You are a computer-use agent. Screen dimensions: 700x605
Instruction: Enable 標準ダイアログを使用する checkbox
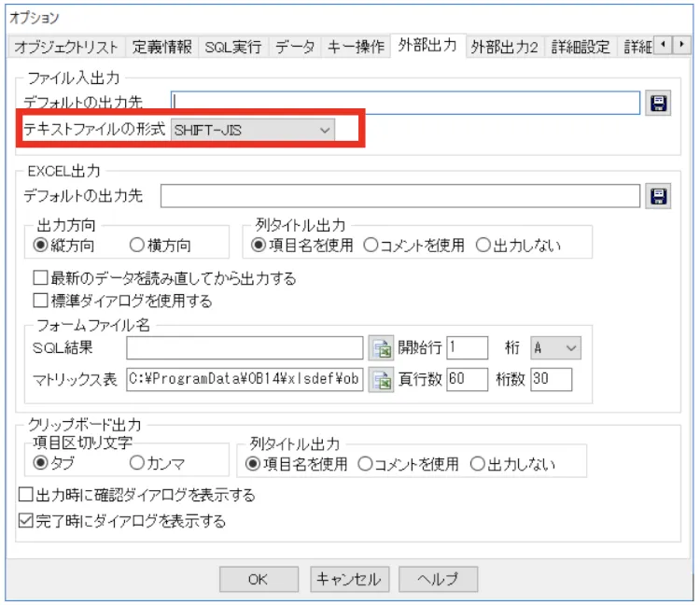coord(122,301)
